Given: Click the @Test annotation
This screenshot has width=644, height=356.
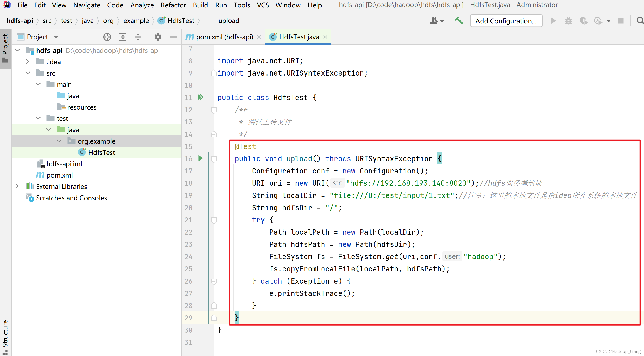Looking at the screenshot, I should (245, 146).
